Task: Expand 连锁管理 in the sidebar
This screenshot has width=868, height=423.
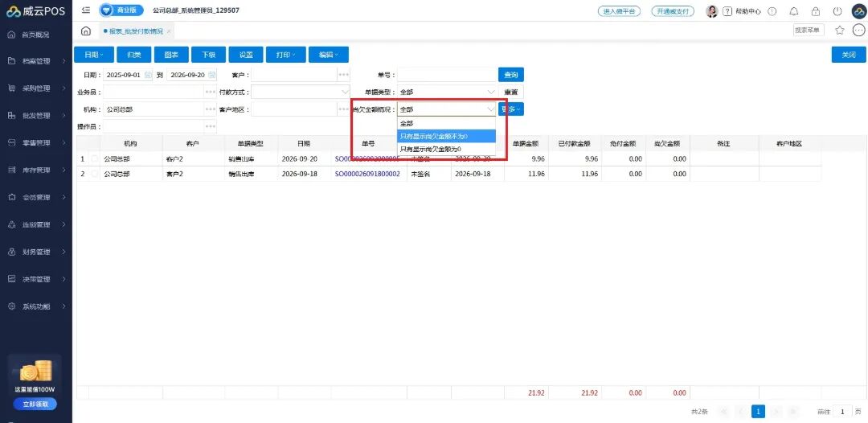Action: [x=36, y=225]
